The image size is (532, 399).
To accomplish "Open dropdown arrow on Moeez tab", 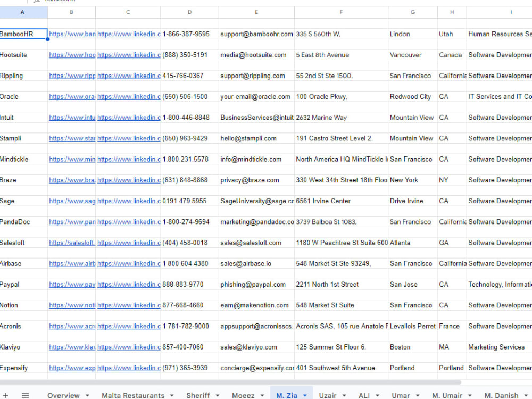I will coord(262,395).
